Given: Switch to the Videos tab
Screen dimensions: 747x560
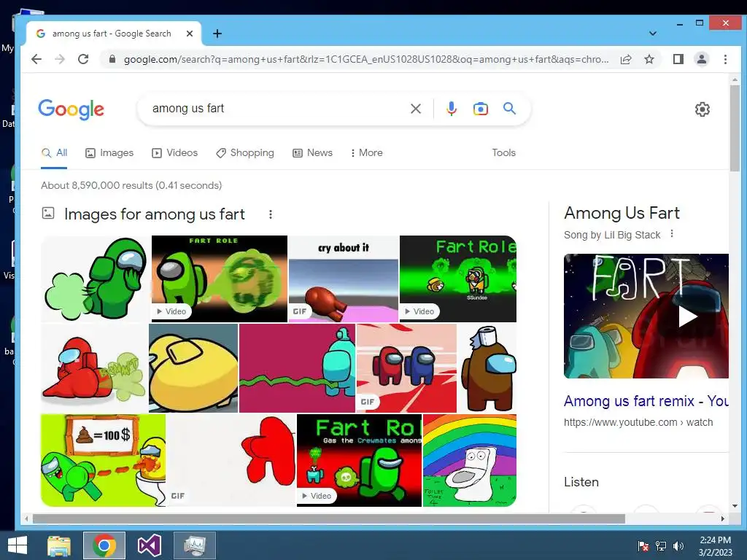Looking at the screenshot, I should point(174,153).
